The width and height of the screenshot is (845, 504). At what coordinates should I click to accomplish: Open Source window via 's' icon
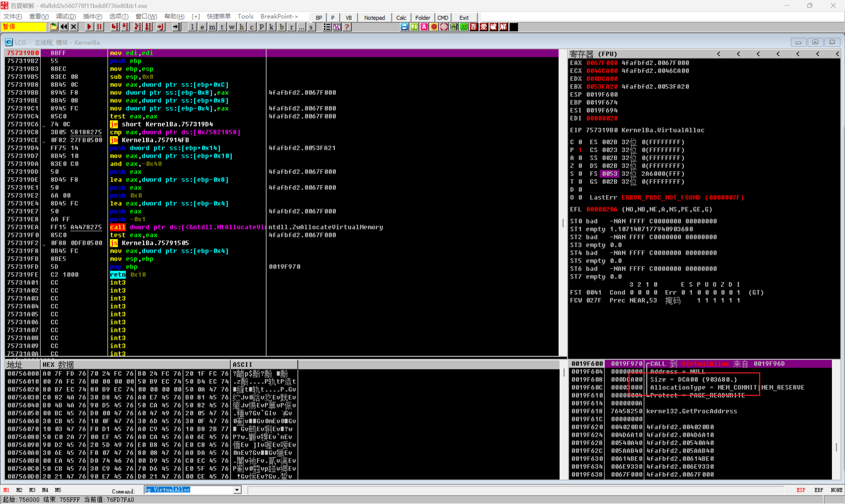tap(311, 27)
